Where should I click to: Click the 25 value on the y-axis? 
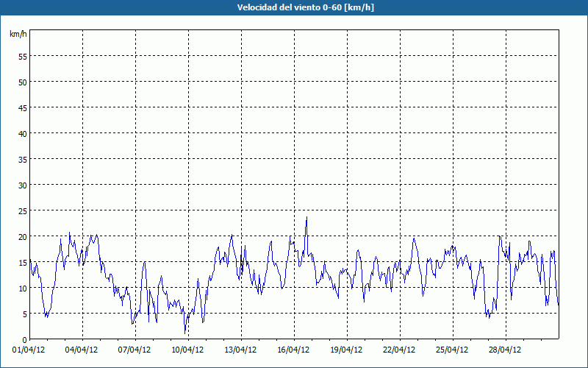(23, 210)
